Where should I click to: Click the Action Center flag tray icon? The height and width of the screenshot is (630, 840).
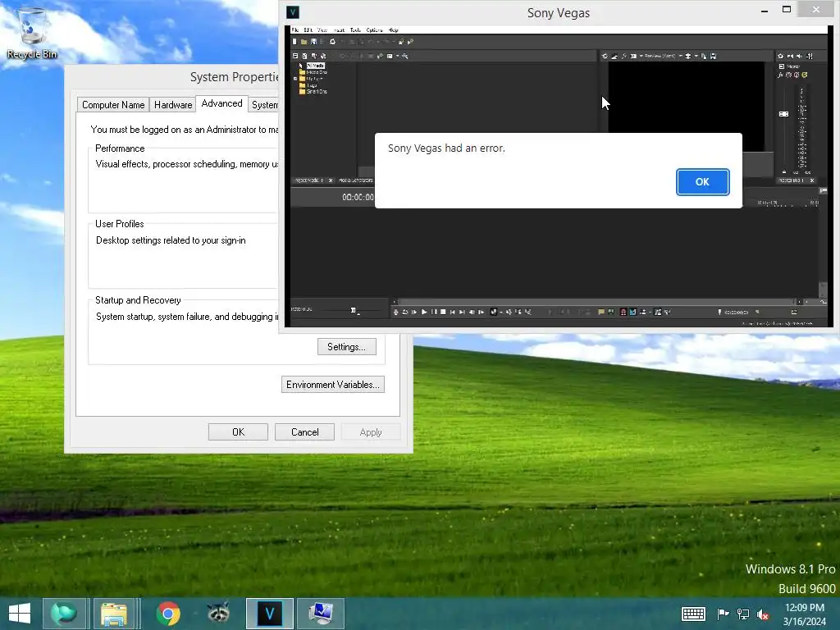723,614
